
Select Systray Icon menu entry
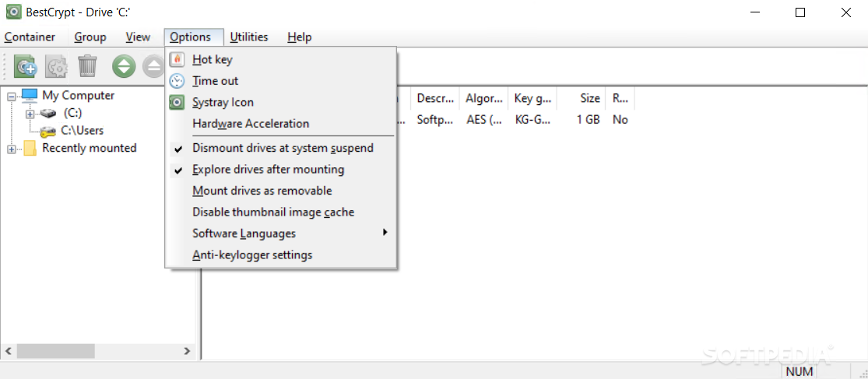[x=283, y=103]
